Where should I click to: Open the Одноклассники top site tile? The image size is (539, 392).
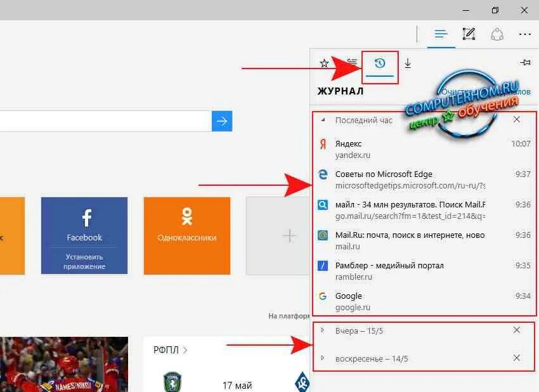tap(187, 235)
